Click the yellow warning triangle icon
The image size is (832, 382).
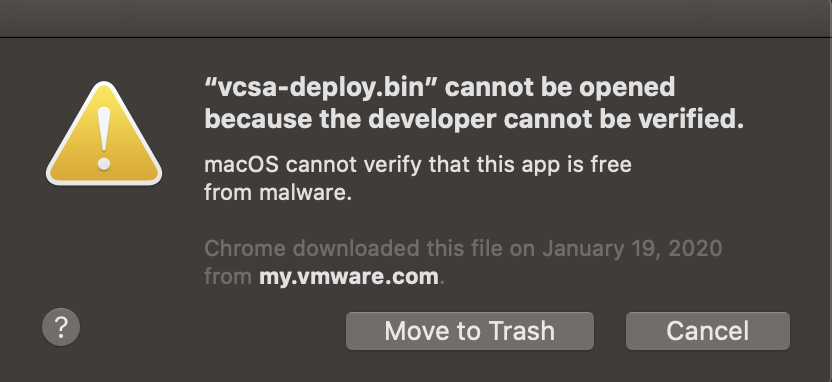pyautogui.click(x=104, y=134)
